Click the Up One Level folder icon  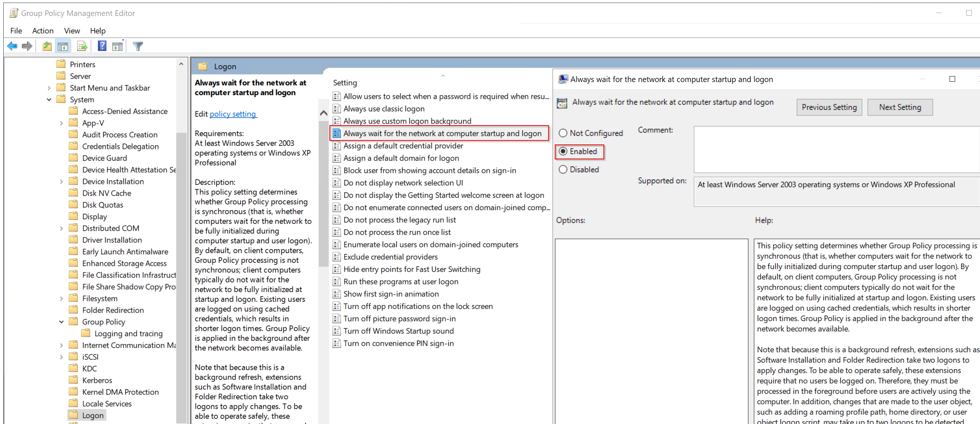pyautogui.click(x=47, y=46)
